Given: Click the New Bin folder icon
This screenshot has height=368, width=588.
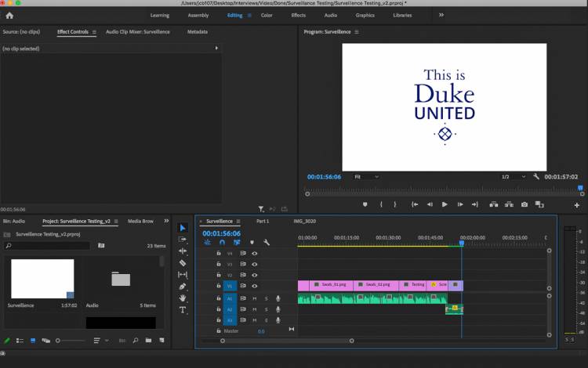Looking at the screenshot, I should click(x=148, y=341).
